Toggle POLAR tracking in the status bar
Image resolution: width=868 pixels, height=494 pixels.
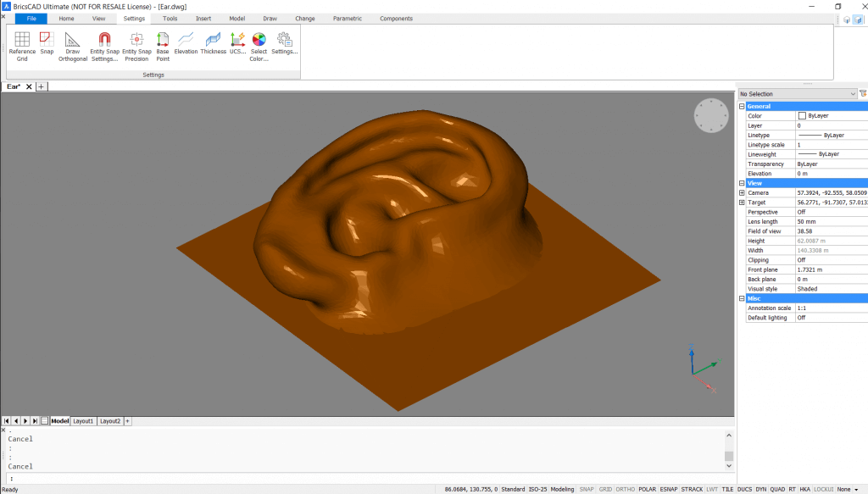(x=647, y=489)
